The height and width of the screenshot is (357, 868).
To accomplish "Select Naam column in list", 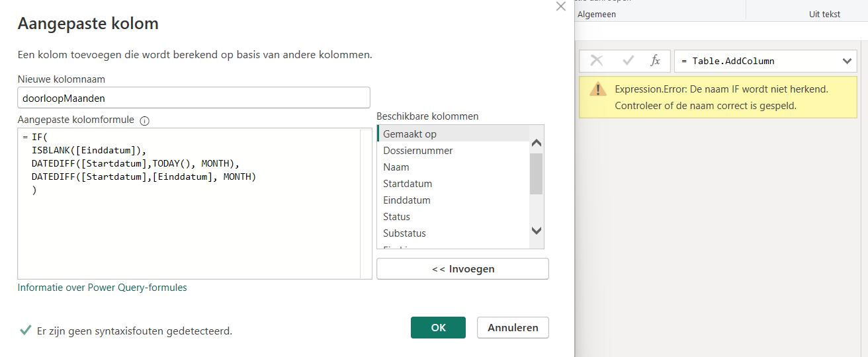I will click(453, 167).
